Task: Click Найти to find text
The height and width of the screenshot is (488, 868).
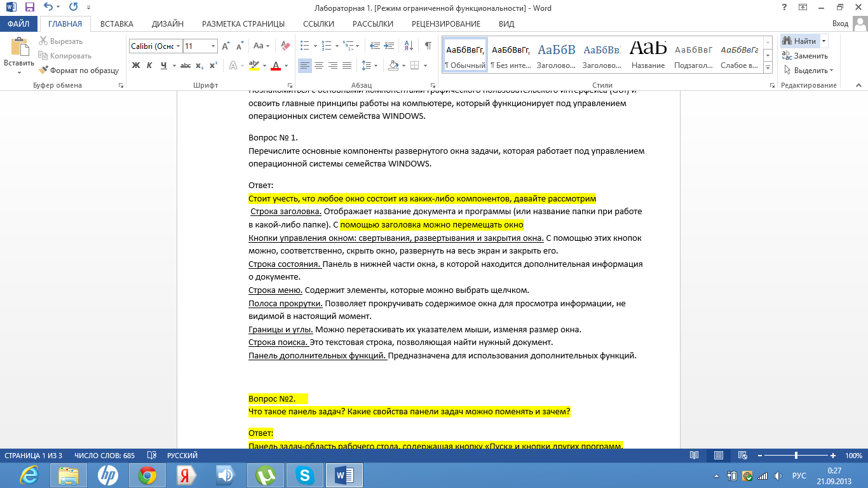Action: 799,41
